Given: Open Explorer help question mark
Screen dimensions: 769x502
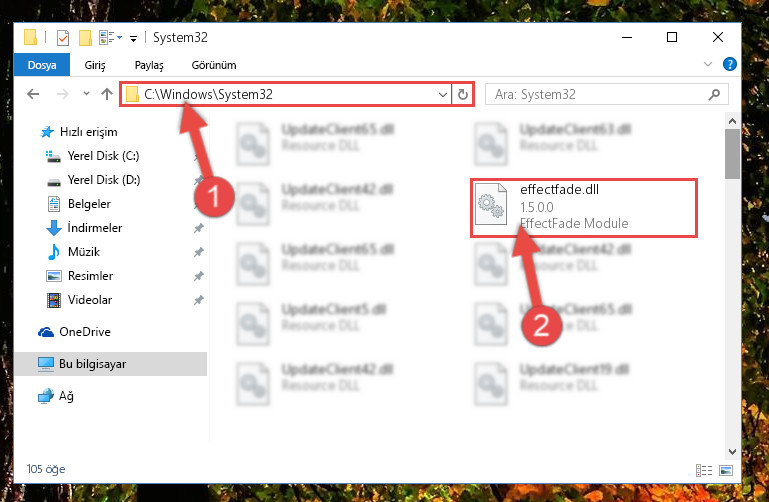Looking at the screenshot, I should pos(730,64).
